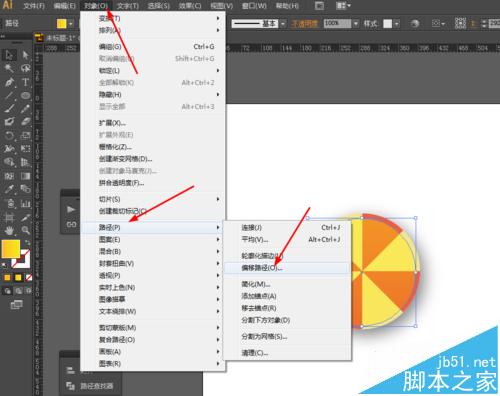Choose 编组(G) from the object menu
The image size is (500, 396).
click(x=153, y=47)
